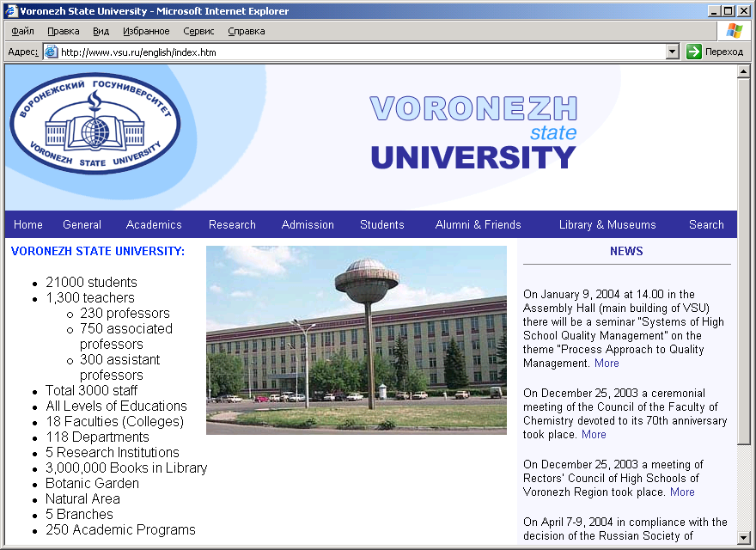This screenshot has height=550, width=756.
Task: Open the Library & Museums link
Action: (x=607, y=225)
